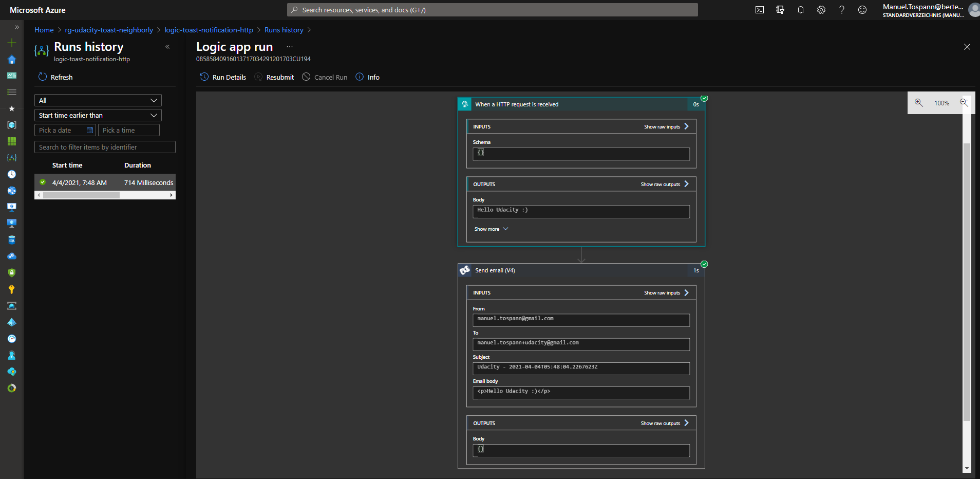Open Help question mark icon
The width and height of the screenshot is (980, 479).
point(842,10)
